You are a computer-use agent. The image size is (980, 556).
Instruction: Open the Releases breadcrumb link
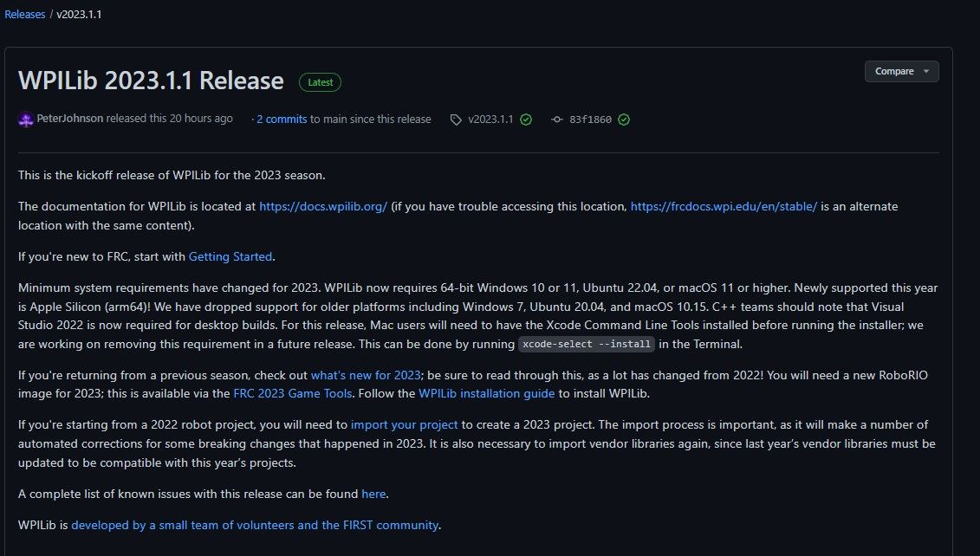(x=25, y=14)
